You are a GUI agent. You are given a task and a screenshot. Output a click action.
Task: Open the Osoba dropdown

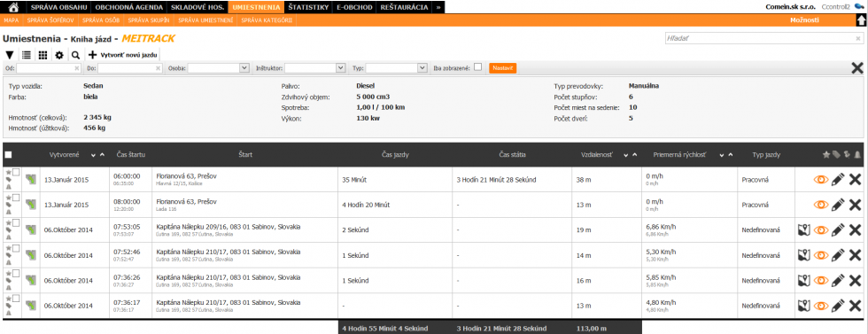tap(219, 67)
